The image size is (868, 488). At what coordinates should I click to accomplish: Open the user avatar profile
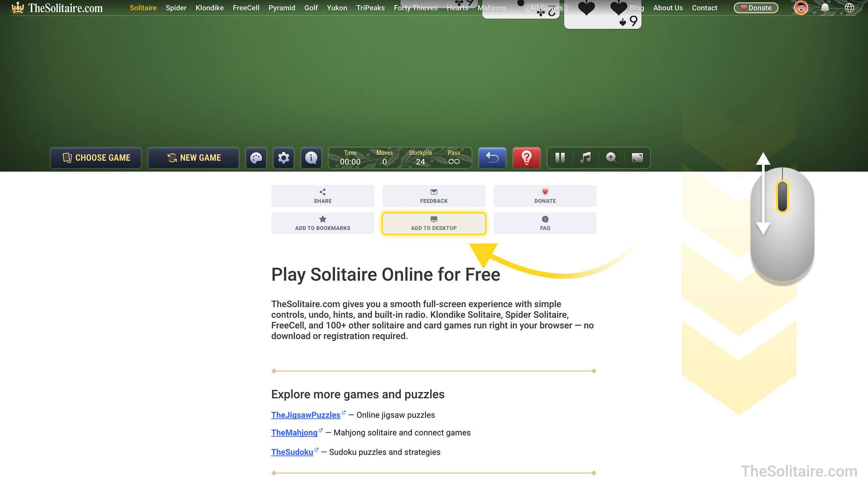click(801, 8)
